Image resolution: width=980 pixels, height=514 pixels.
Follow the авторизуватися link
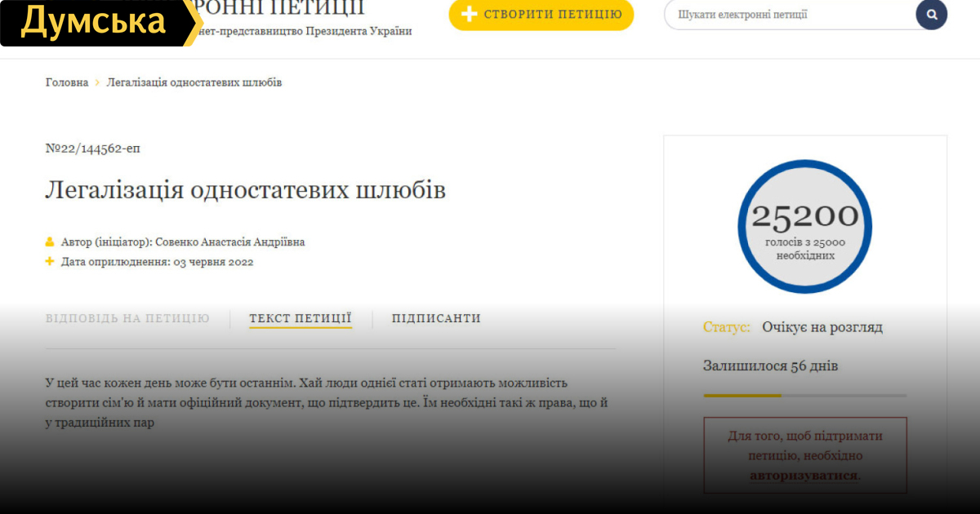point(804,476)
